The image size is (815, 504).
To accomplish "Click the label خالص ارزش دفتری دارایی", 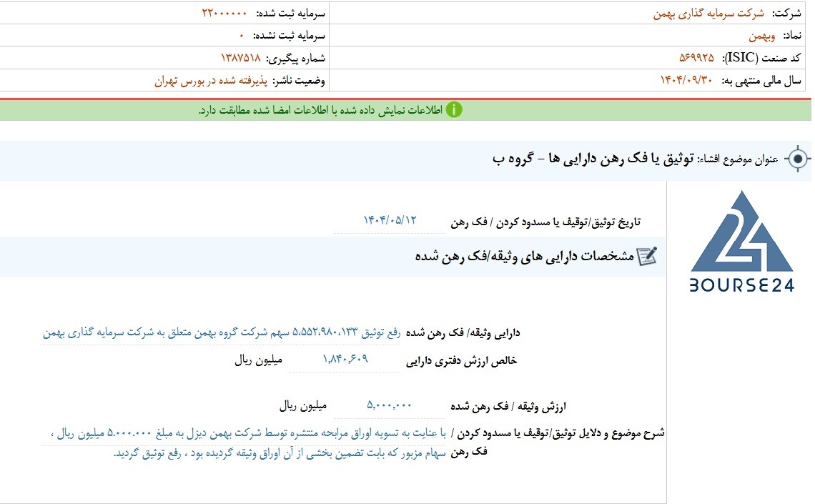I will point(462,360).
